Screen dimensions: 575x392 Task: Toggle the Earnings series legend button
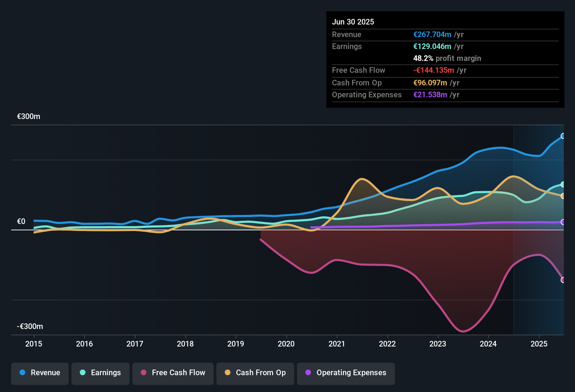click(101, 373)
